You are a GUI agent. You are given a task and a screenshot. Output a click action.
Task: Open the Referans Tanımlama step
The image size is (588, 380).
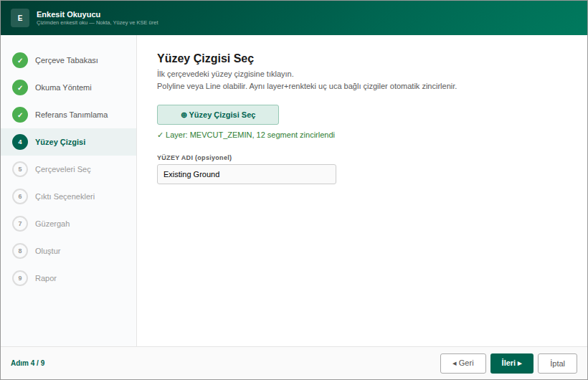[x=69, y=115]
